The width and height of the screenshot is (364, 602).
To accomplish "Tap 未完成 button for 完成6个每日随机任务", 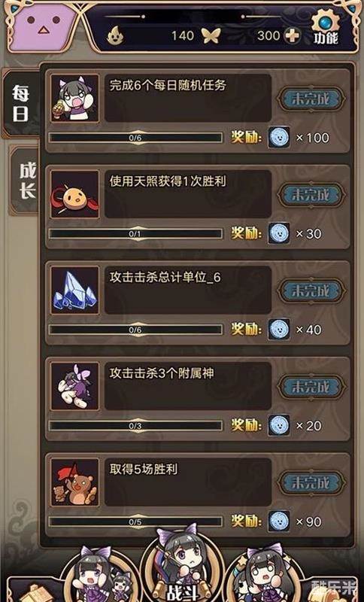I will (311, 99).
